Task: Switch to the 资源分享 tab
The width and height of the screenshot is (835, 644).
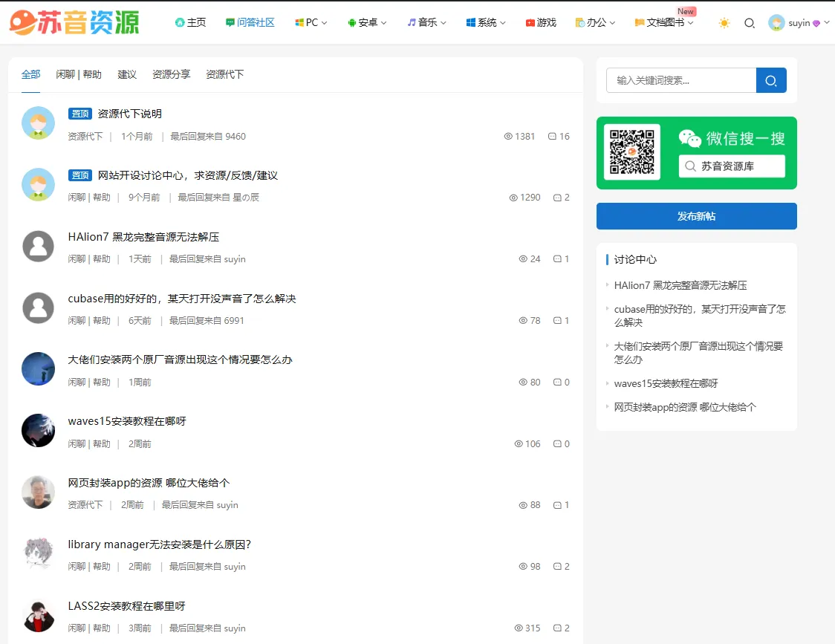Action: [x=171, y=74]
